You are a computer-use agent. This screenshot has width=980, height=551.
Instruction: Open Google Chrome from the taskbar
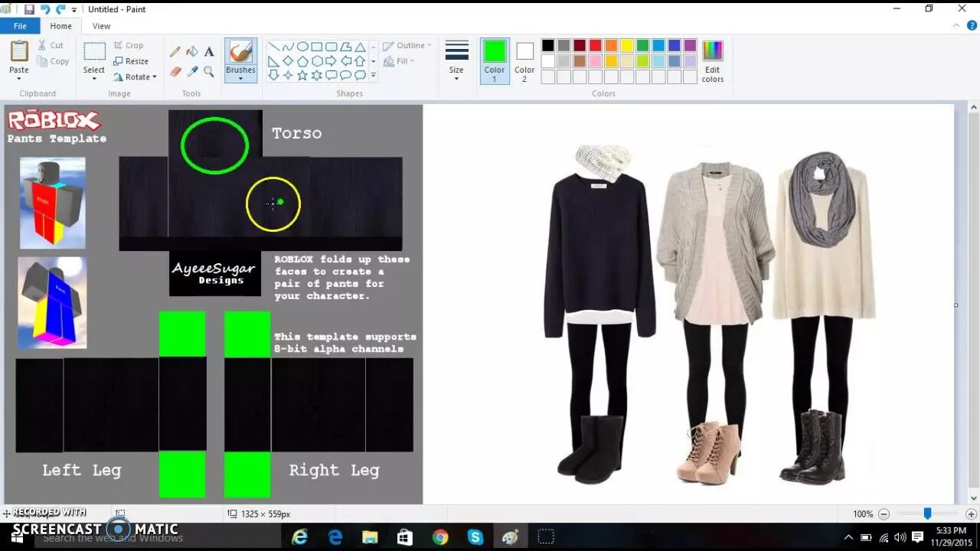click(439, 537)
